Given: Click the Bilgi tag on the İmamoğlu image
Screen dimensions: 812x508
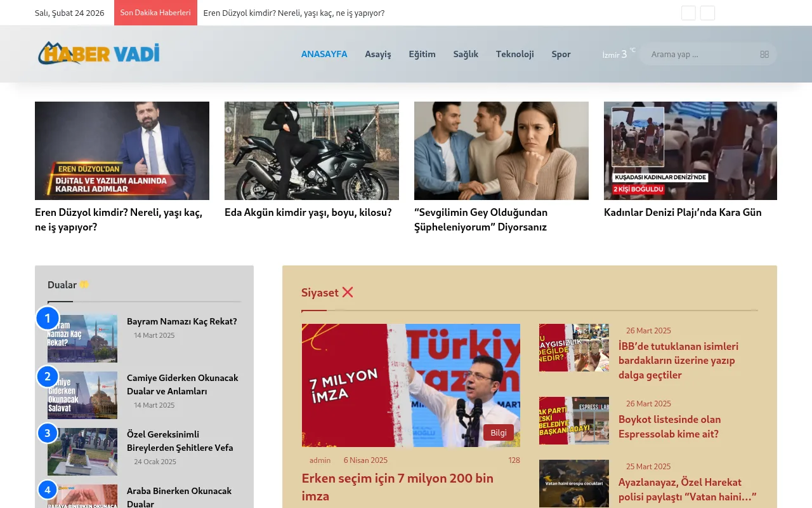Looking at the screenshot, I should point(499,432).
